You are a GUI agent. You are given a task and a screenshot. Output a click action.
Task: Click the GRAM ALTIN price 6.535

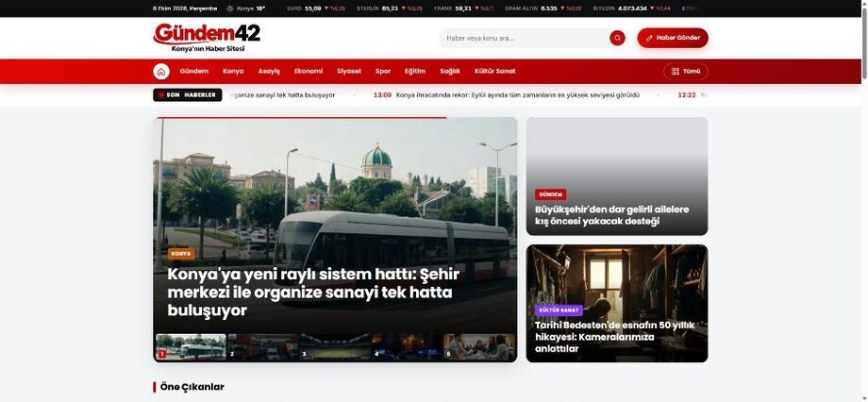543,8
